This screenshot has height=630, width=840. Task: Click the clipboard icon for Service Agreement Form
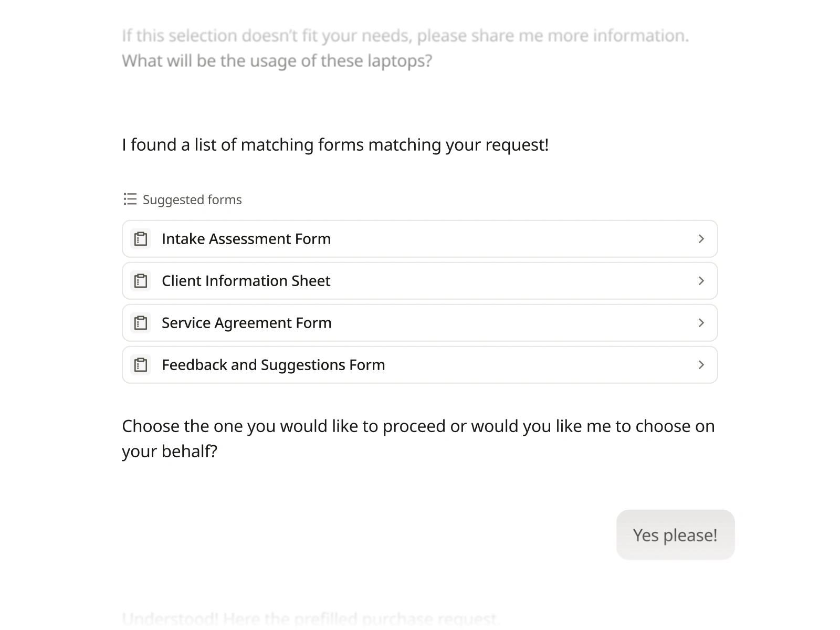pyautogui.click(x=141, y=323)
